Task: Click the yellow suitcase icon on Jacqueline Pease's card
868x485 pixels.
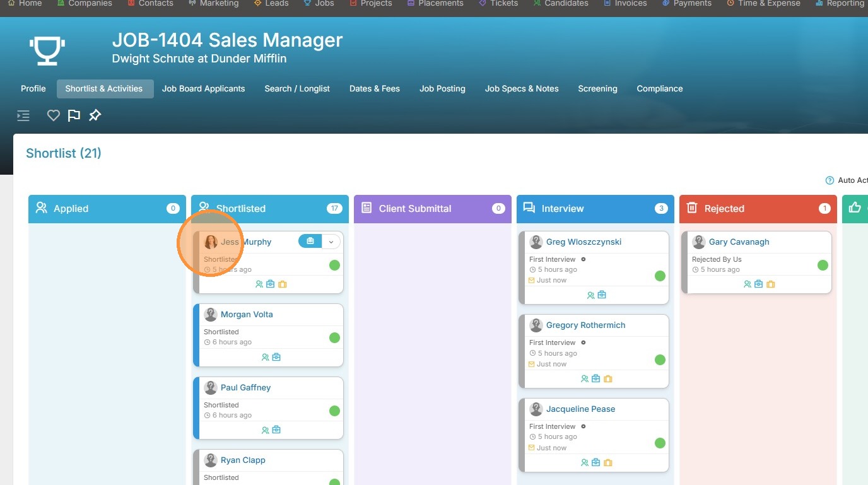Action: click(x=608, y=463)
